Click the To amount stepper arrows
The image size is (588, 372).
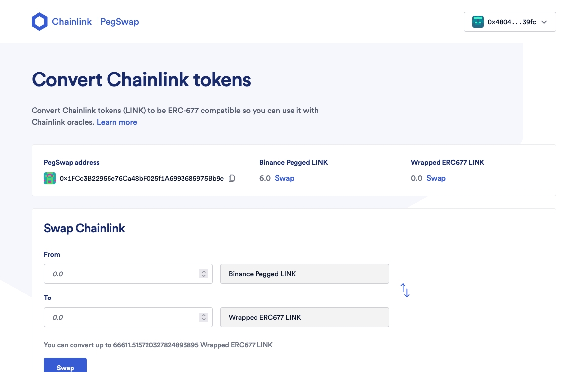(204, 317)
